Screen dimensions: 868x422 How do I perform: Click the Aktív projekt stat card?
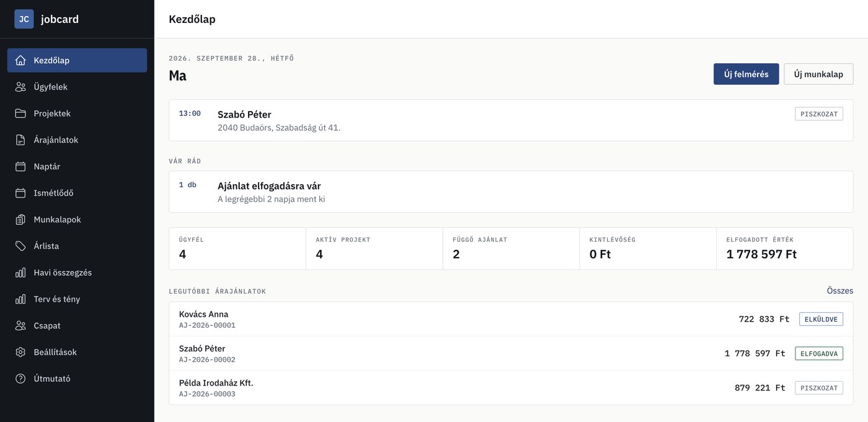click(x=374, y=248)
